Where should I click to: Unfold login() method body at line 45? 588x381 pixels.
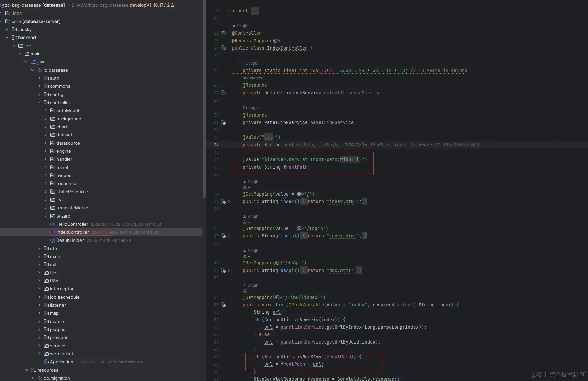tap(229, 236)
